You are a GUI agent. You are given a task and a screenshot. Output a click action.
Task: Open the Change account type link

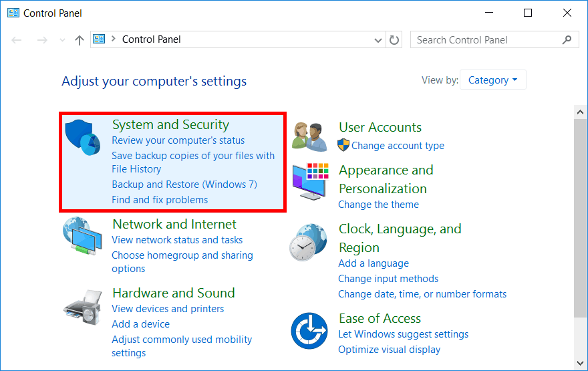tap(398, 146)
